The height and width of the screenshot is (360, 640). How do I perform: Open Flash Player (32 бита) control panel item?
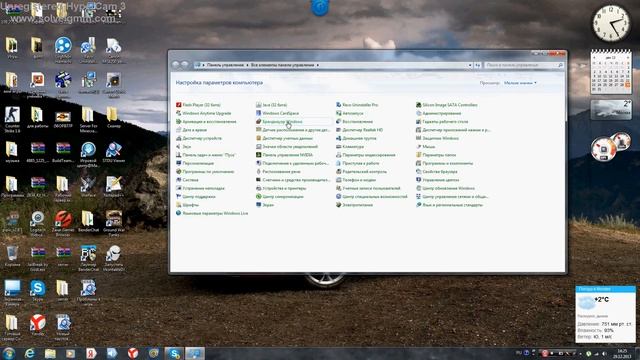pos(198,105)
